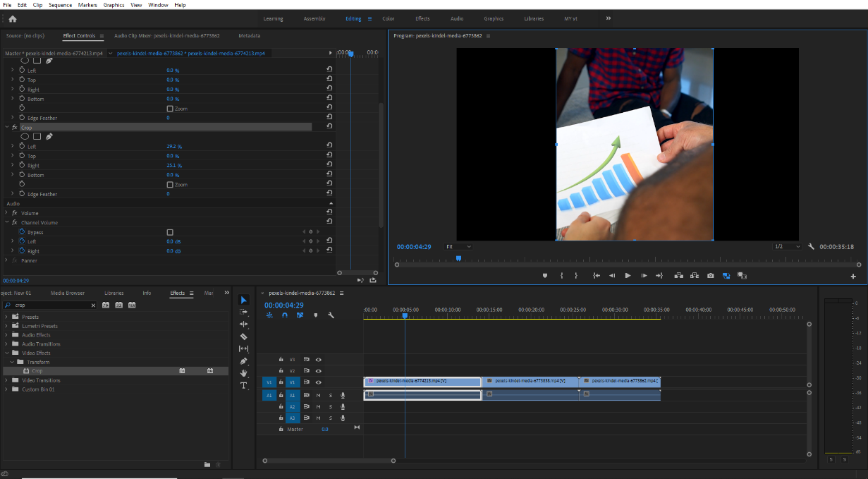The width and height of the screenshot is (868, 479).
Task: Open the Sequence menu
Action: [60, 5]
